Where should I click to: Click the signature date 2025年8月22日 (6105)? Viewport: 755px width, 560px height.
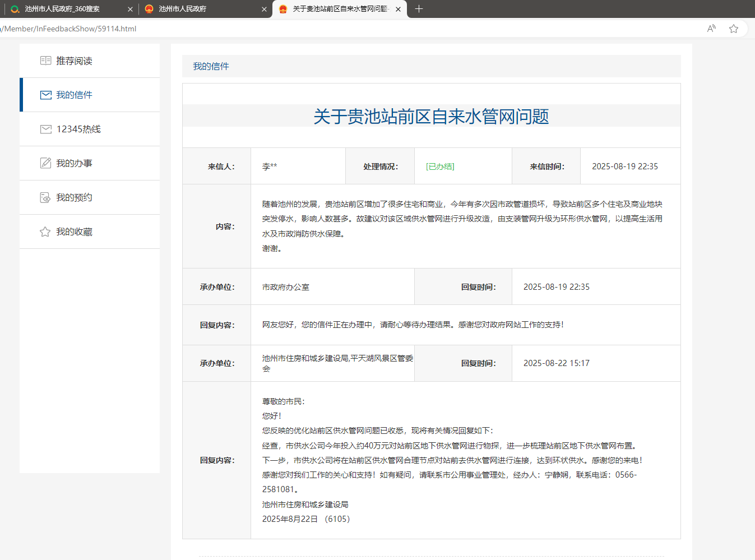pyautogui.click(x=306, y=519)
